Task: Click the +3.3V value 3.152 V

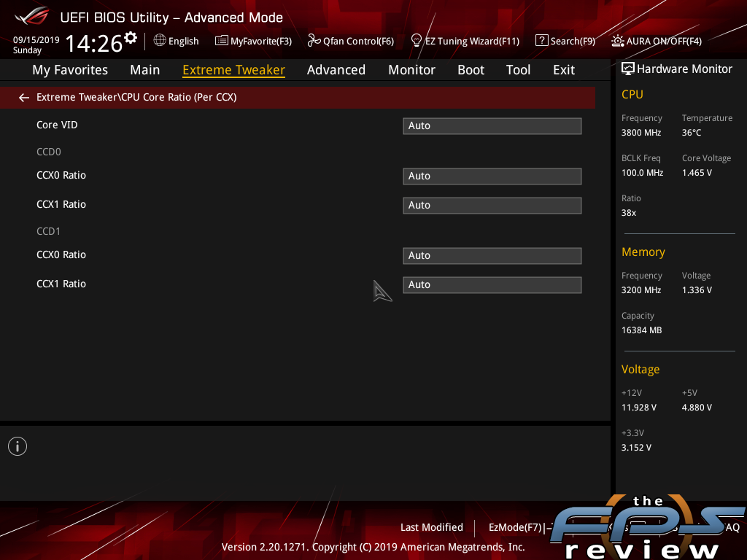Action: pyautogui.click(x=636, y=448)
